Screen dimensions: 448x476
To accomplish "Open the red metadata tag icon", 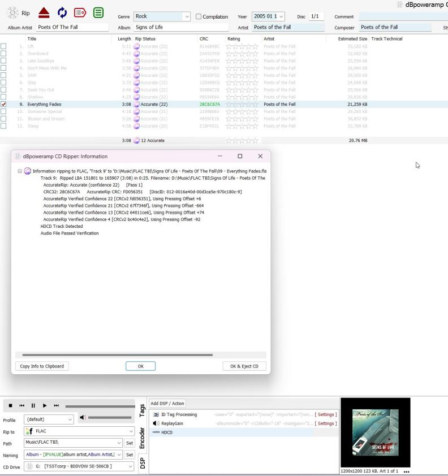I will 80,13.
